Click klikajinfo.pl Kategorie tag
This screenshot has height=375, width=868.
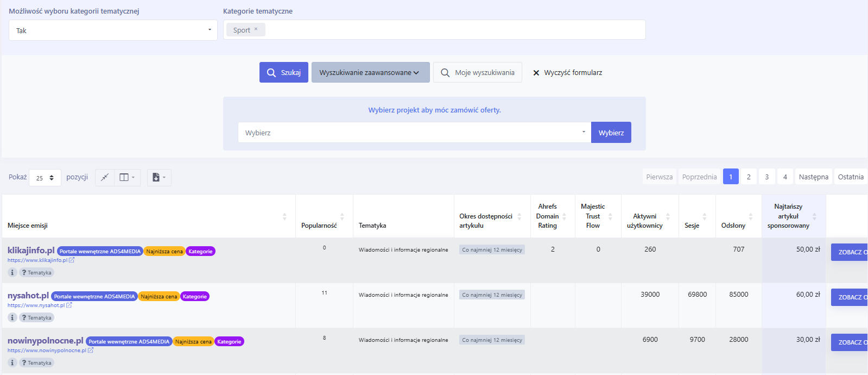200,251
